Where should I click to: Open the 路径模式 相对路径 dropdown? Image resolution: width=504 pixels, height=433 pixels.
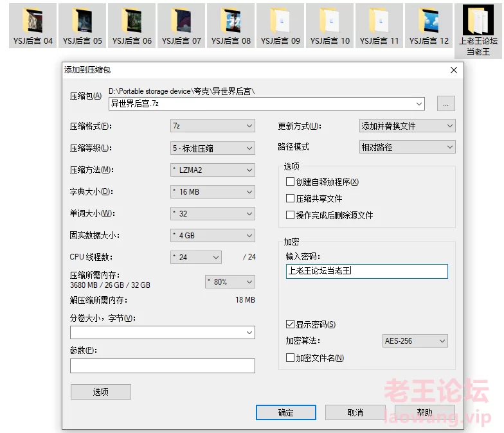click(408, 147)
